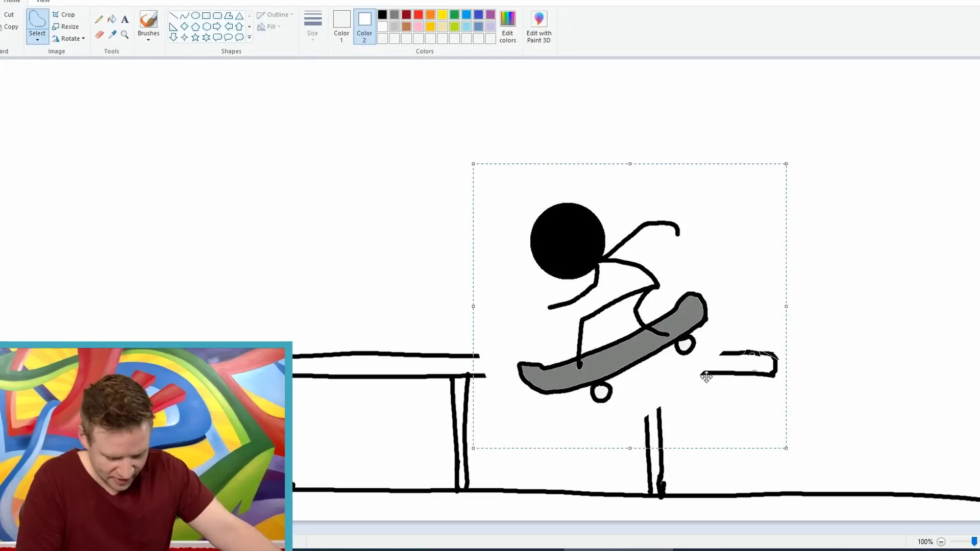Pick the orange color swatch
This screenshot has height=551, width=980.
tap(430, 14)
